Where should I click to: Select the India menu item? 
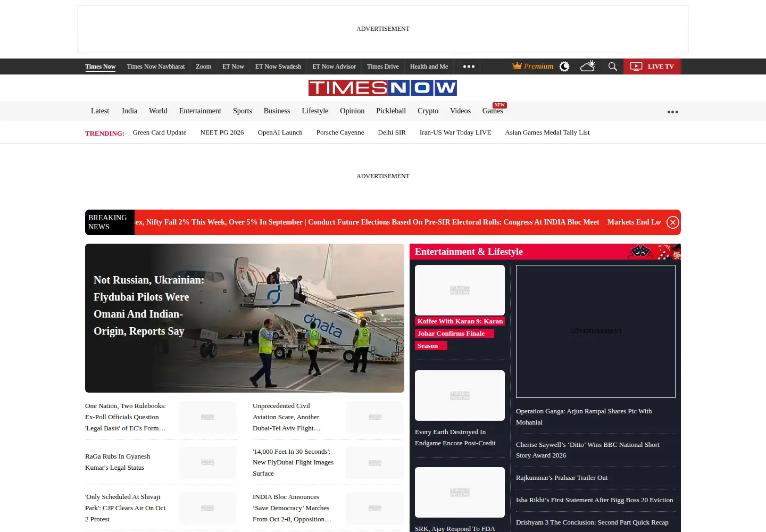pos(129,111)
